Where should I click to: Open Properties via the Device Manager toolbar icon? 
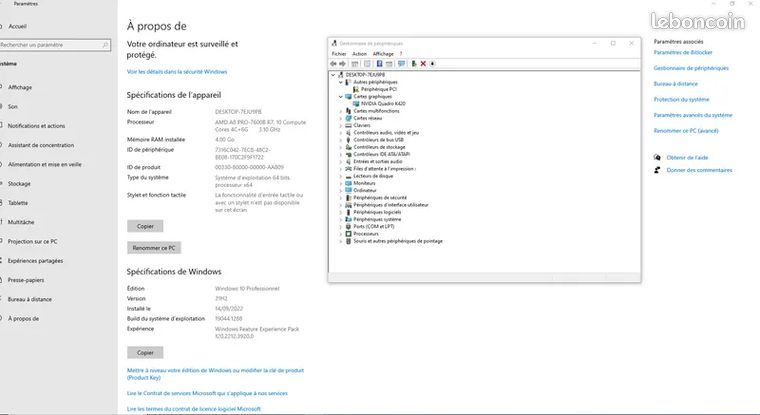coord(367,64)
